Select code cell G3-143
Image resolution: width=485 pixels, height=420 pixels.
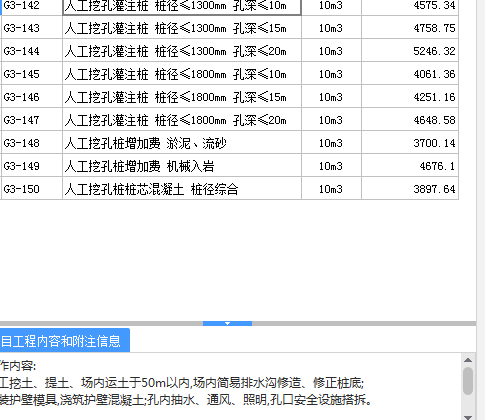pos(32,28)
